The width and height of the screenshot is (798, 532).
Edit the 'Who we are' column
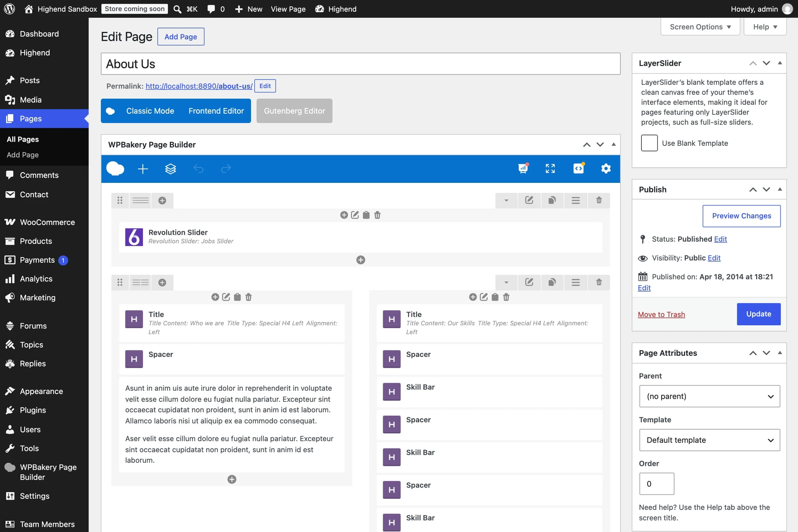(226, 297)
